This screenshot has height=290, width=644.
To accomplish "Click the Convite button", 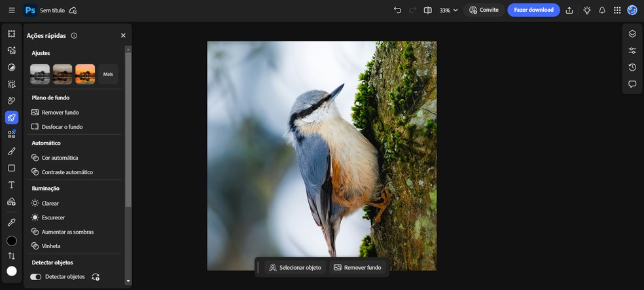I will coord(484,10).
